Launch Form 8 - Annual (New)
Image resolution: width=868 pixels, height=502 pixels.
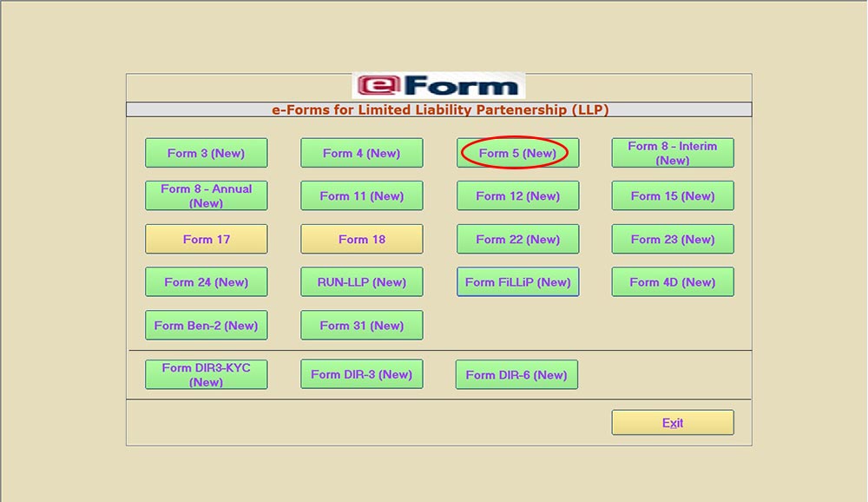206,195
